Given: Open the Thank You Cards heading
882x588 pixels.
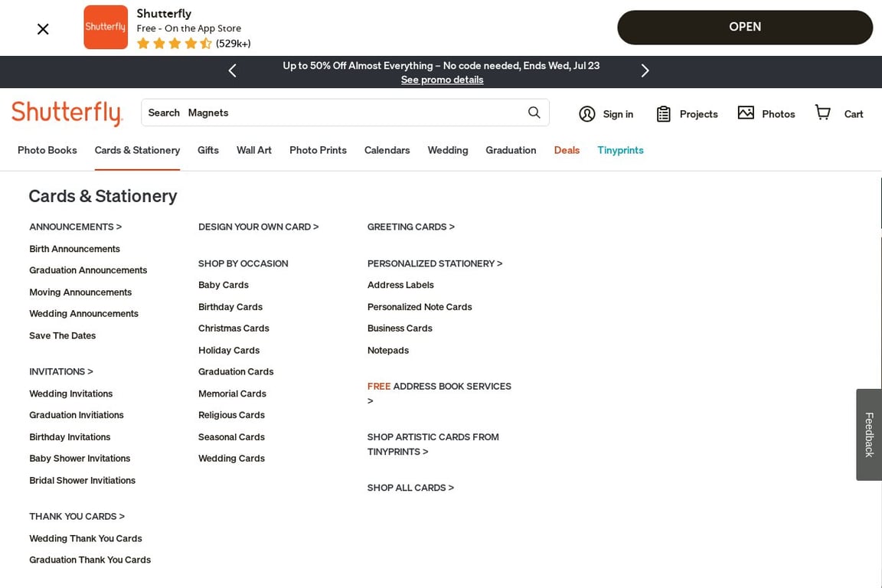Looking at the screenshot, I should tap(77, 516).
